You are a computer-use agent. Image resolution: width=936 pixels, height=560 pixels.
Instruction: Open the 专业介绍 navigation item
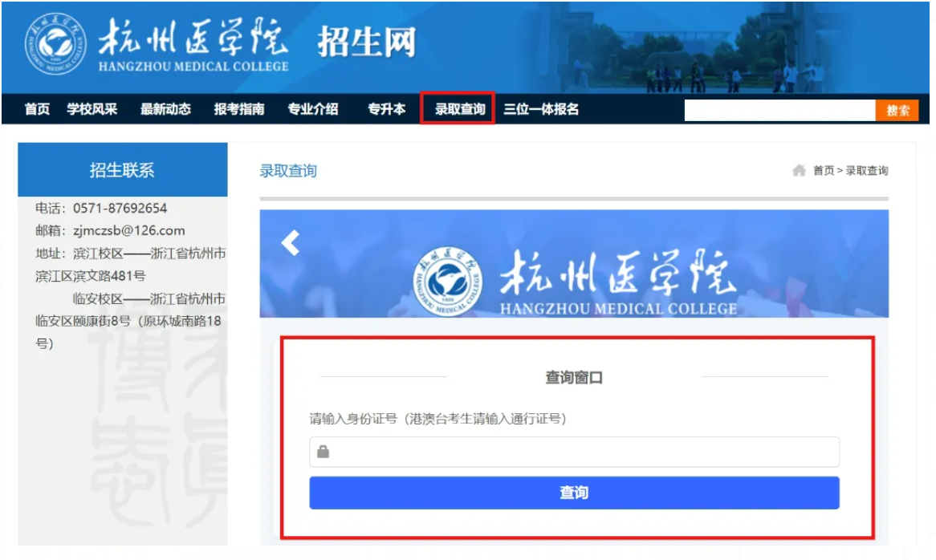[313, 109]
